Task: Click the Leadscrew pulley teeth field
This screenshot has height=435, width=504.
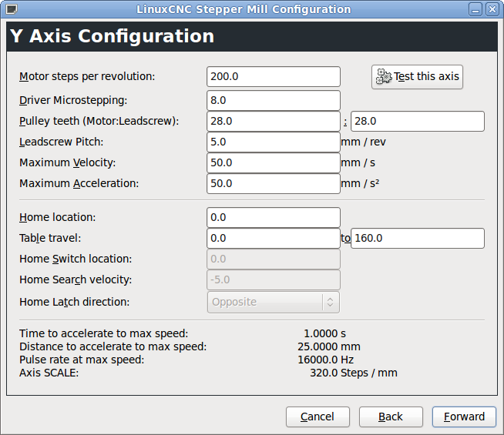Action: click(417, 122)
